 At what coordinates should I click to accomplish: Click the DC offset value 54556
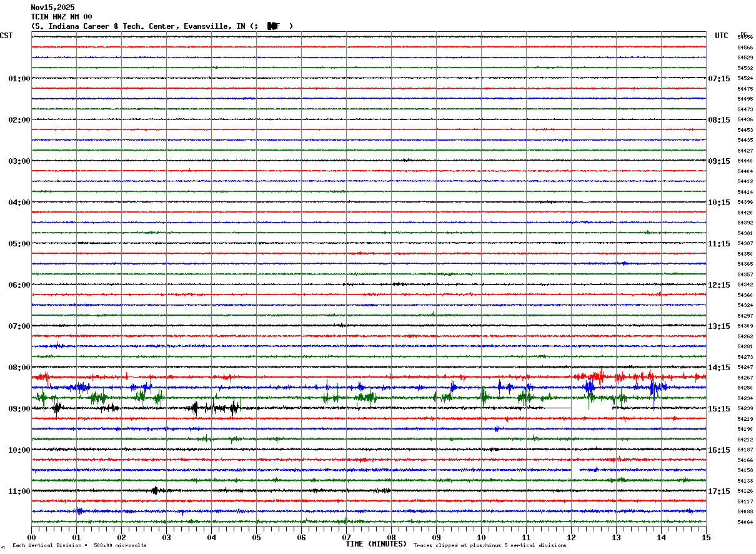(x=745, y=38)
